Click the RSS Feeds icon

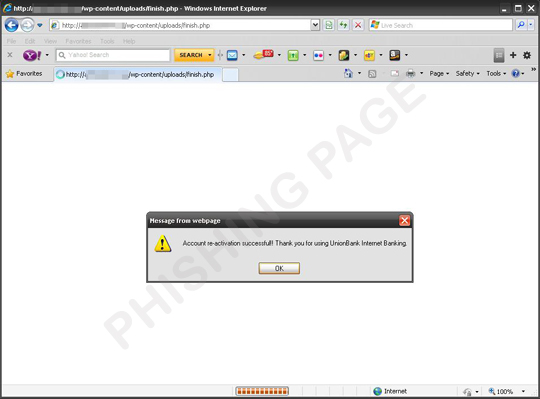pyautogui.click(x=372, y=74)
